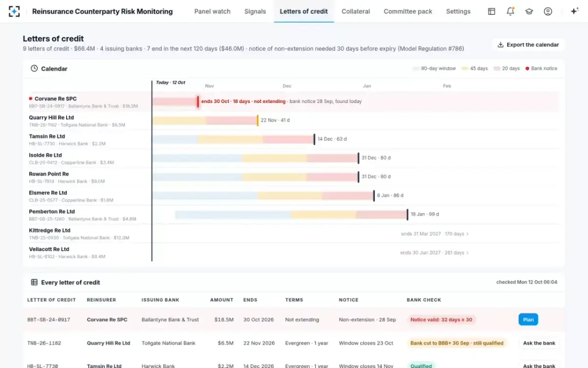Click Ask the bank for Quarry Hill Re Ltd
The image size is (588, 368).
pyautogui.click(x=539, y=343)
